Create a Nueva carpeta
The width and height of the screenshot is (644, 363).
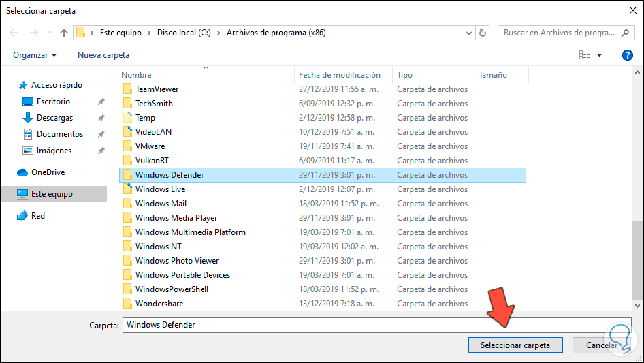point(103,55)
